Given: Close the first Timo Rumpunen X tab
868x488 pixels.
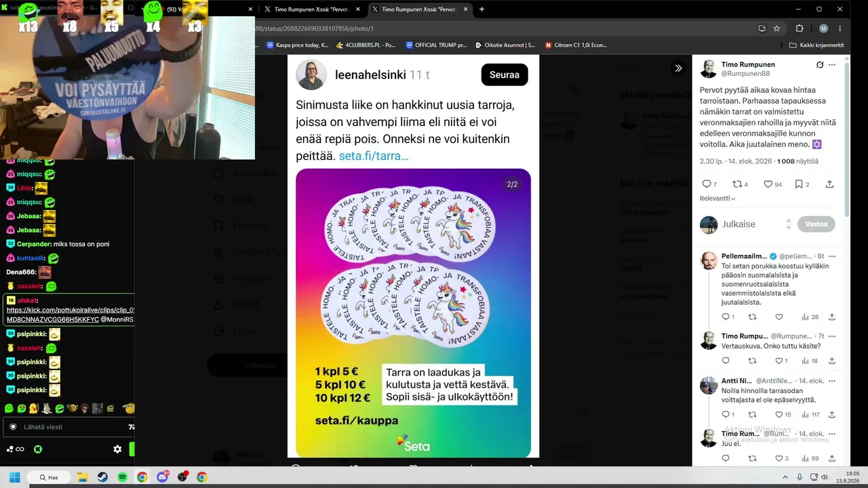Looking at the screenshot, I should (x=357, y=9).
